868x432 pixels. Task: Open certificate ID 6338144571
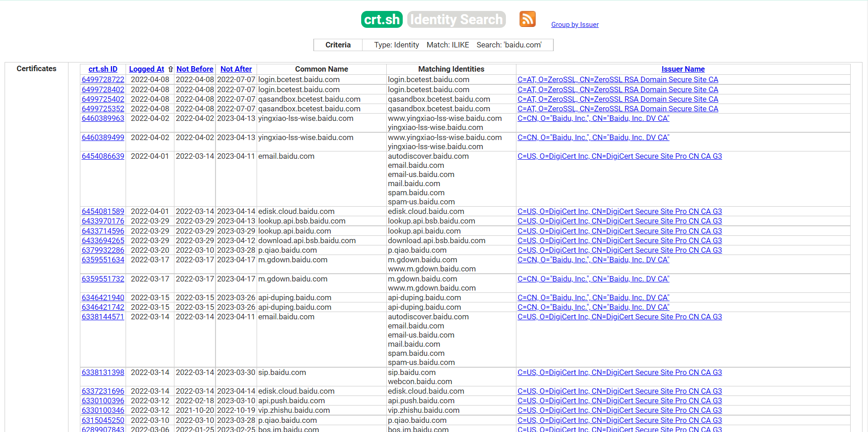(x=103, y=317)
